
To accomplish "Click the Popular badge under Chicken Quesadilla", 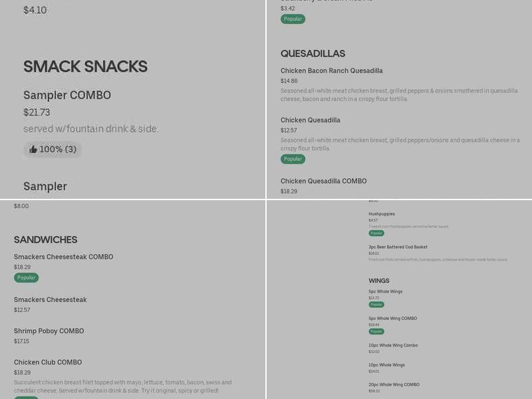I will [x=293, y=159].
